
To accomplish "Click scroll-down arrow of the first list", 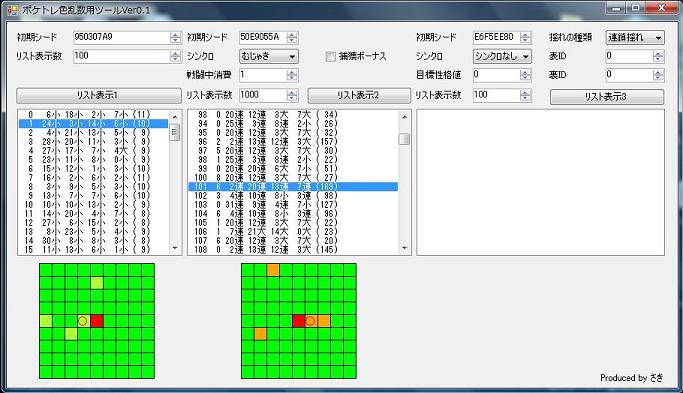I will click(175, 248).
